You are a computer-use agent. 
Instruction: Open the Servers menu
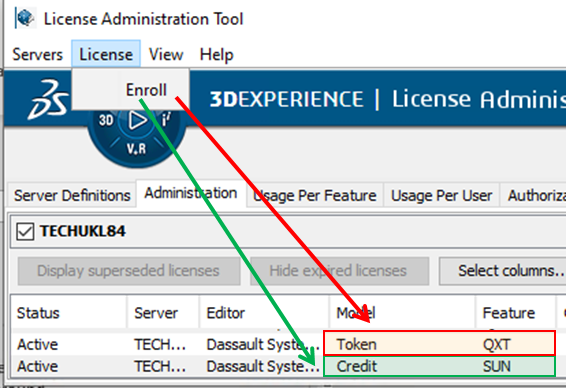tap(38, 55)
